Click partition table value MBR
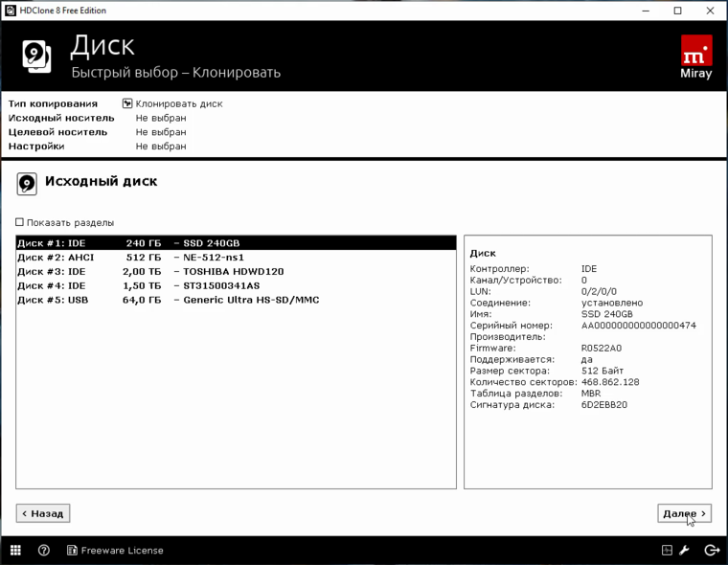 click(x=591, y=394)
